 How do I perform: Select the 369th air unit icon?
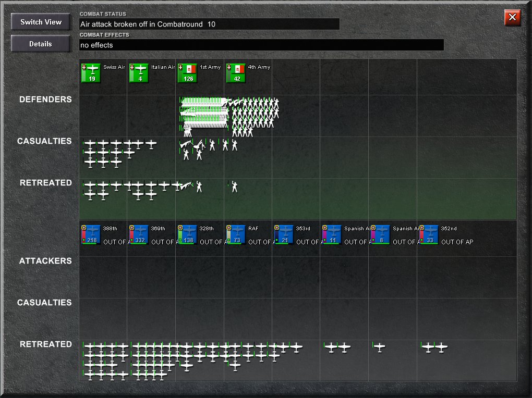139,234
